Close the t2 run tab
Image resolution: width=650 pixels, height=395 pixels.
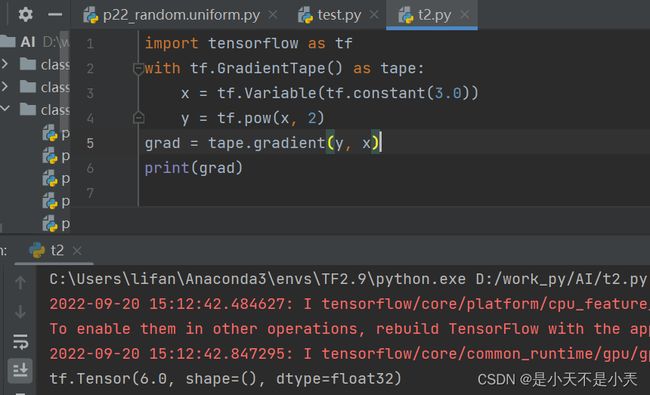pos(77,250)
